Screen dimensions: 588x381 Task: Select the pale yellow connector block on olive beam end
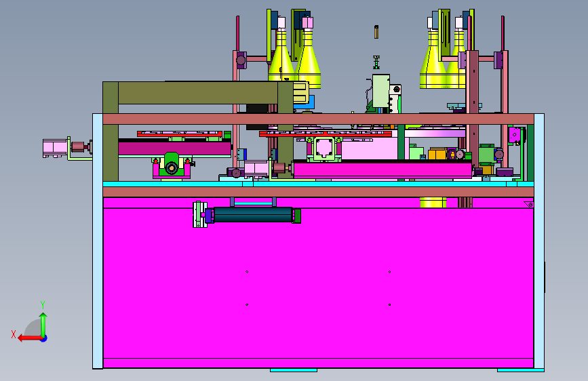(300, 93)
